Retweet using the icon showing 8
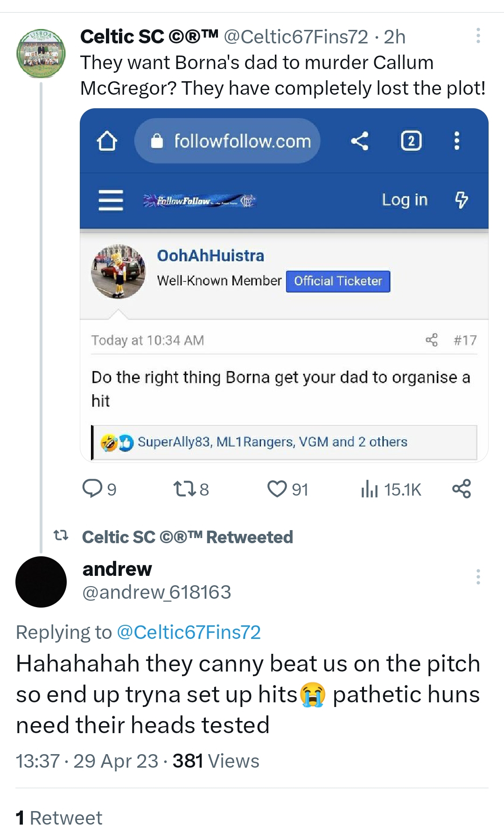 (191, 489)
